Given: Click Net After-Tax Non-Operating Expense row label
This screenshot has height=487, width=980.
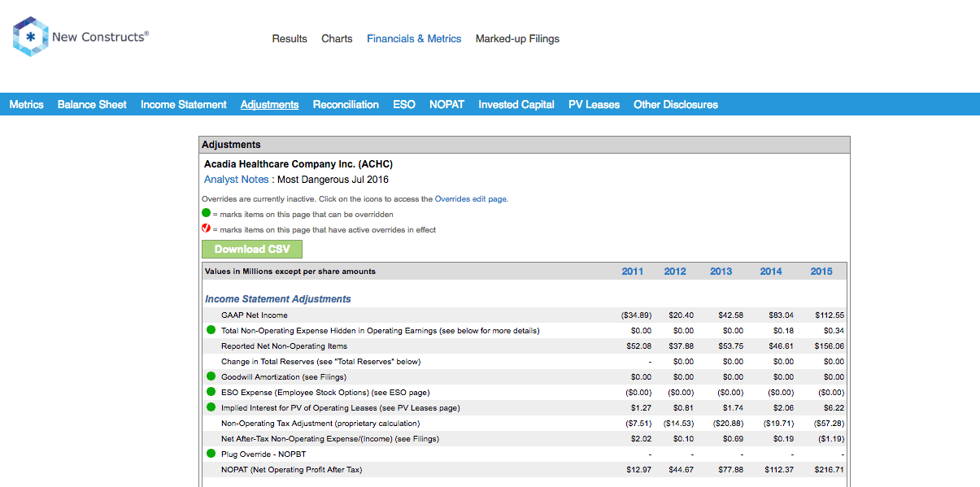Looking at the screenshot, I should click(330, 438).
